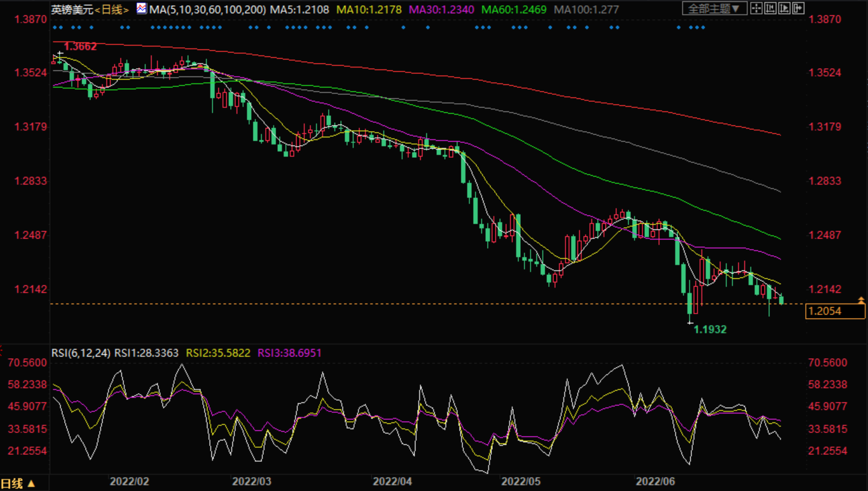Click the <日线> period label in the title

111,9
